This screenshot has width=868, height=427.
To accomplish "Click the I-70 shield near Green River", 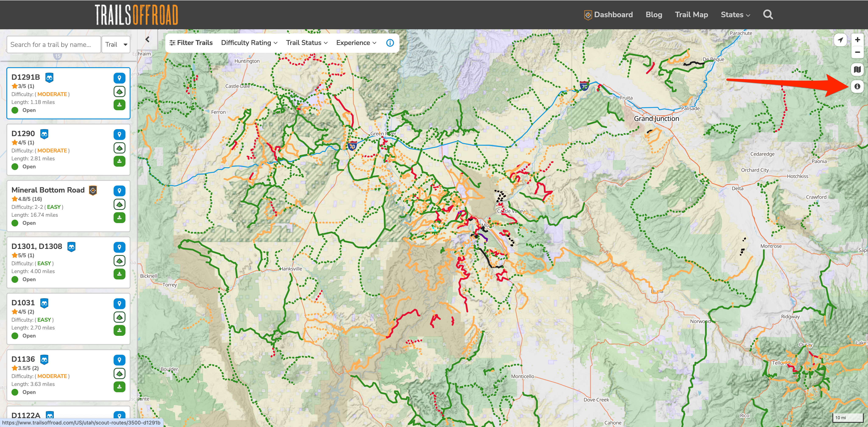I will click(352, 146).
